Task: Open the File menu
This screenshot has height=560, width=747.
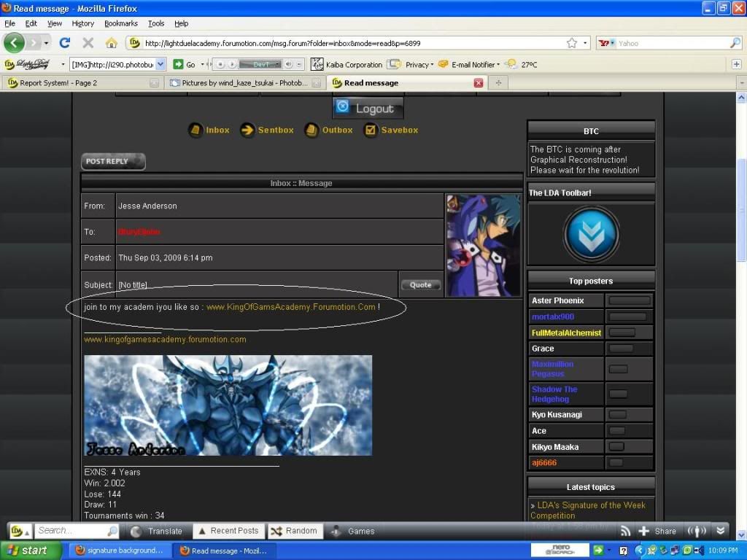Action: pos(9,23)
